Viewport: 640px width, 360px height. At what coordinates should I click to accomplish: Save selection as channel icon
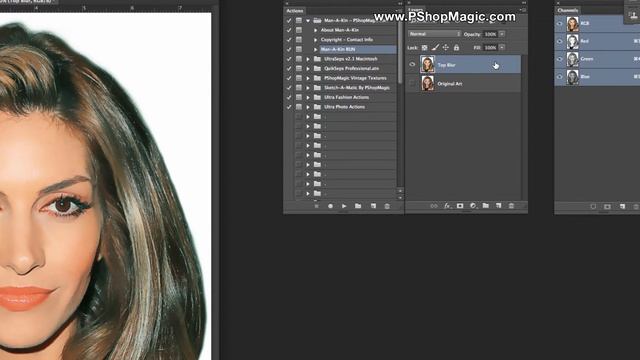click(x=607, y=207)
